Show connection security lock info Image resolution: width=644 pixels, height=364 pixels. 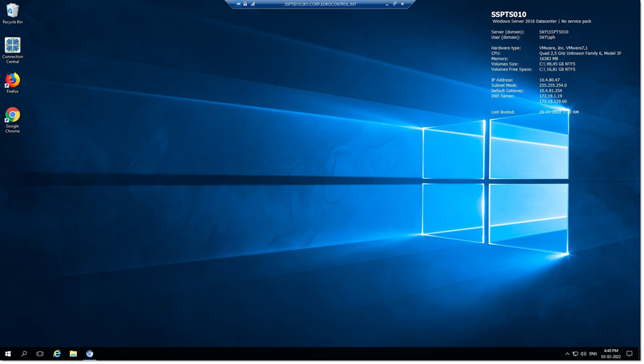(x=246, y=4)
